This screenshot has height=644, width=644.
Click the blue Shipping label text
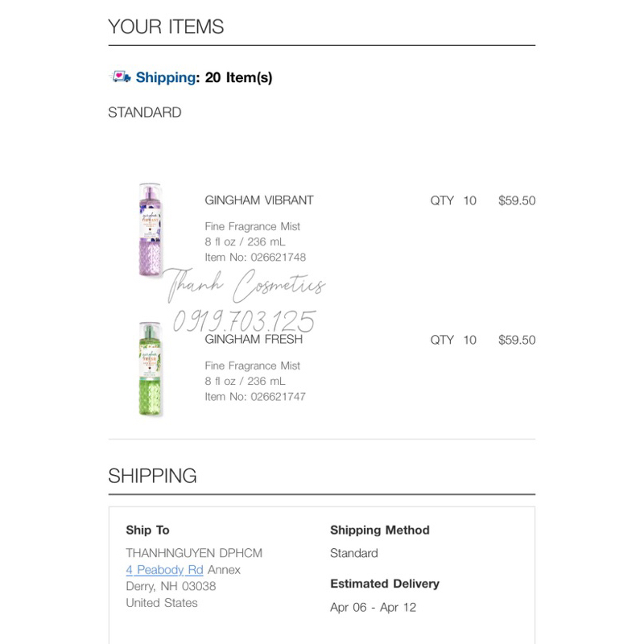165,78
